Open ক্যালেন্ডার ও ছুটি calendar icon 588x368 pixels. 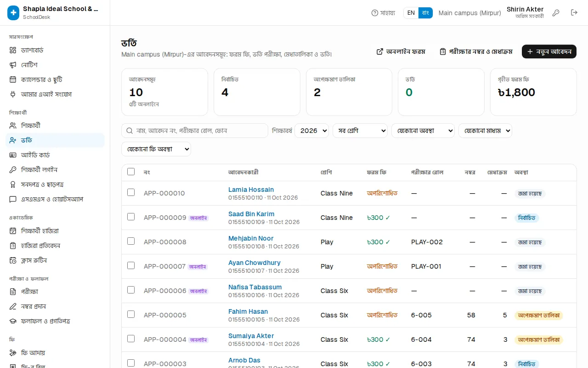pyautogui.click(x=13, y=80)
